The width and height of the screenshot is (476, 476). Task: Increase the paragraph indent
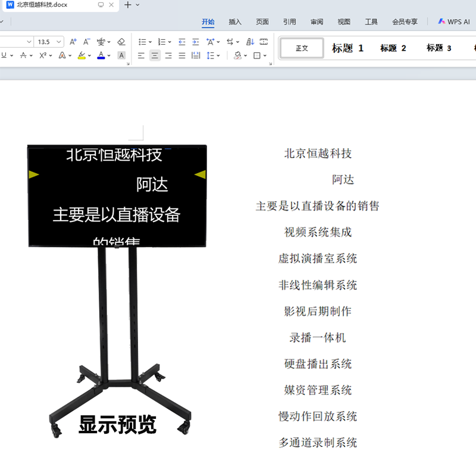tap(196, 42)
